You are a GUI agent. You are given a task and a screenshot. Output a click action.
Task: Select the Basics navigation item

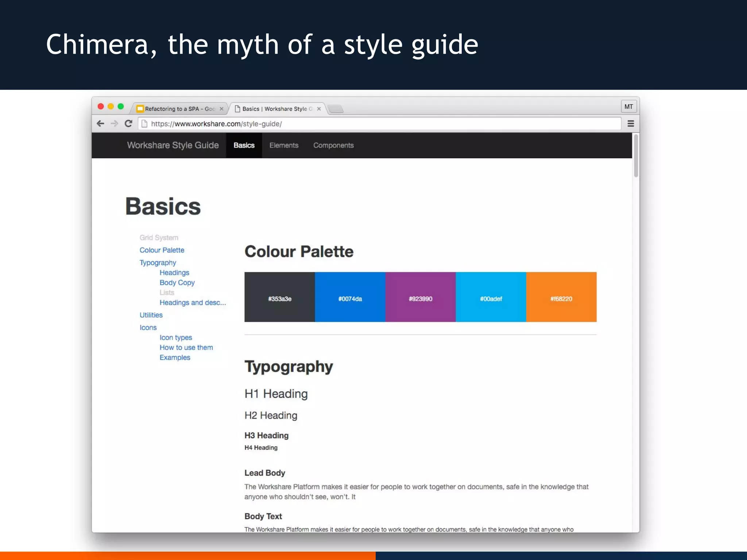click(244, 145)
